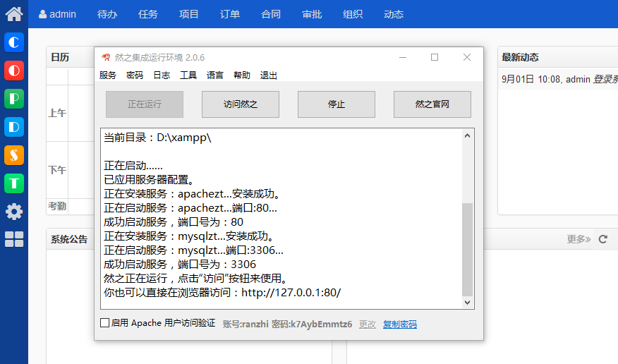Switch to 项目 in top navigation
The height and width of the screenshot is (364, 618).
tap(189, 14)
